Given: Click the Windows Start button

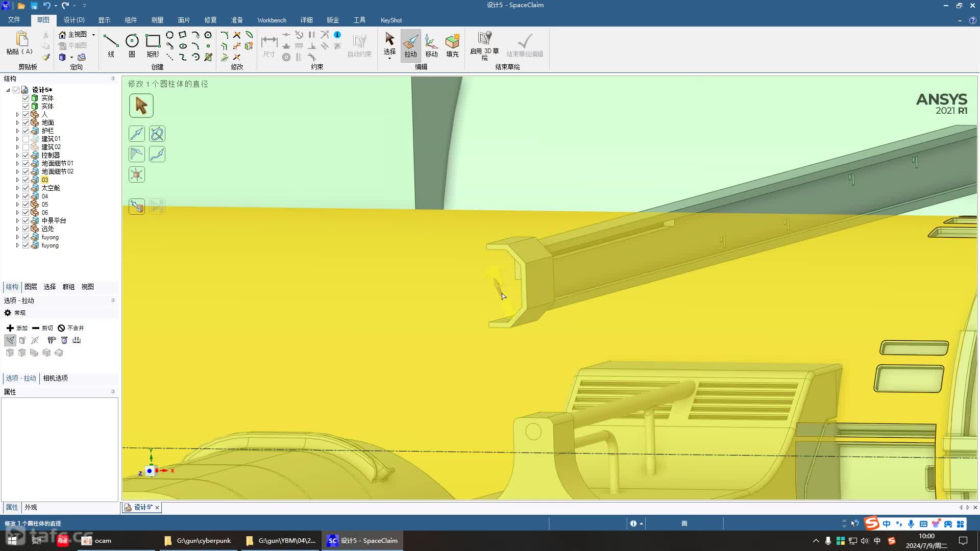Looking at the screenshot, I should click(x=12, y=540).
